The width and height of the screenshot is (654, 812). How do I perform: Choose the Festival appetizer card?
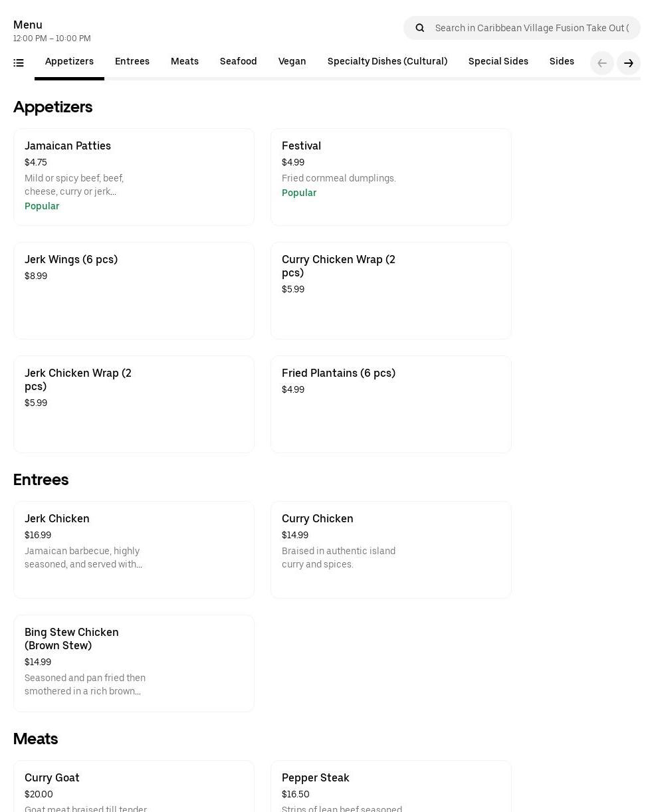click(x=391, y=177)
